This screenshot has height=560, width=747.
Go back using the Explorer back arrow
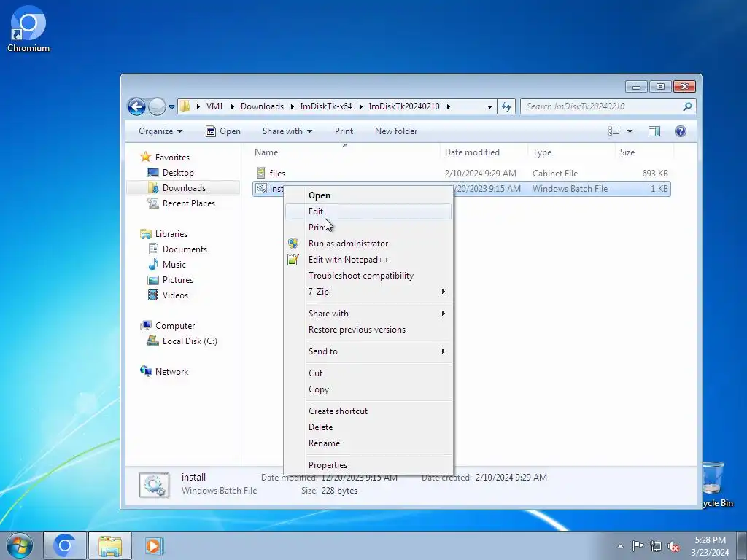(x=136, y=106)
